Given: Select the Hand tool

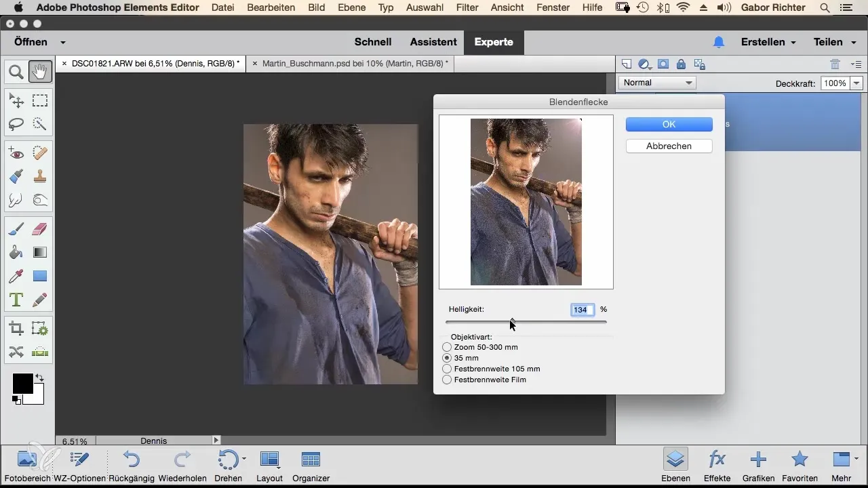Looking at the screenshot, I should pos(40,71).
